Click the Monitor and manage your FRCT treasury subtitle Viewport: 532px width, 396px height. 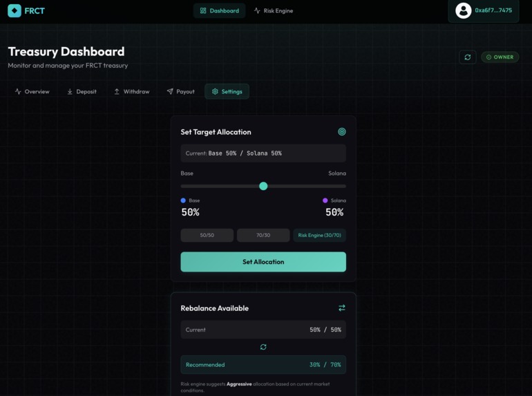coord(68,66)
